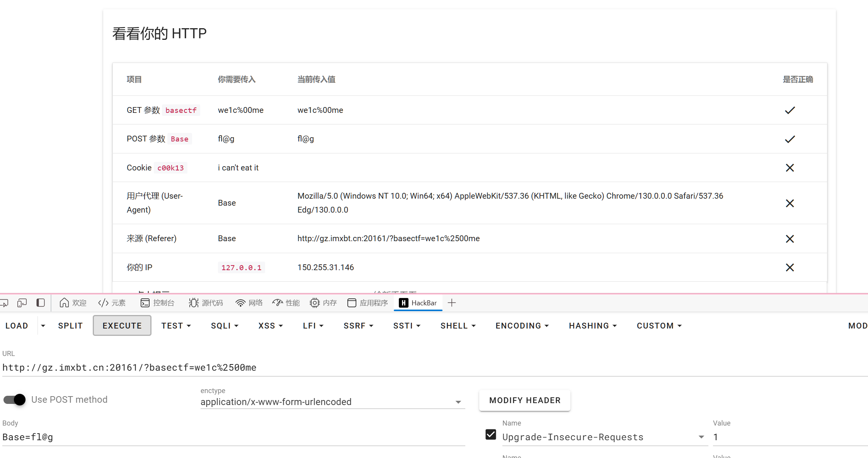The width and height of the screenshot is (868, 458).
Task: Open the Network panel wifi icon
Action: pyautogui.click(x=240, y=303)
